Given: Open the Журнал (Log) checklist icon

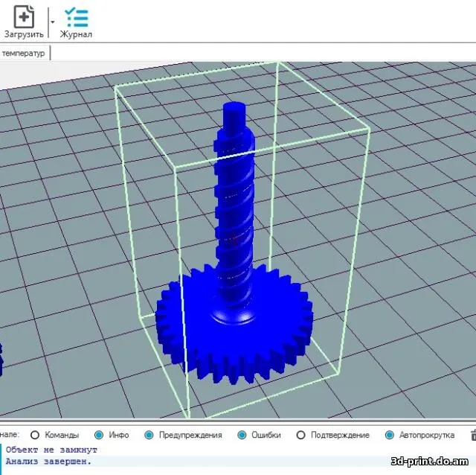Looking at the screenshot, I should point(76,16).
